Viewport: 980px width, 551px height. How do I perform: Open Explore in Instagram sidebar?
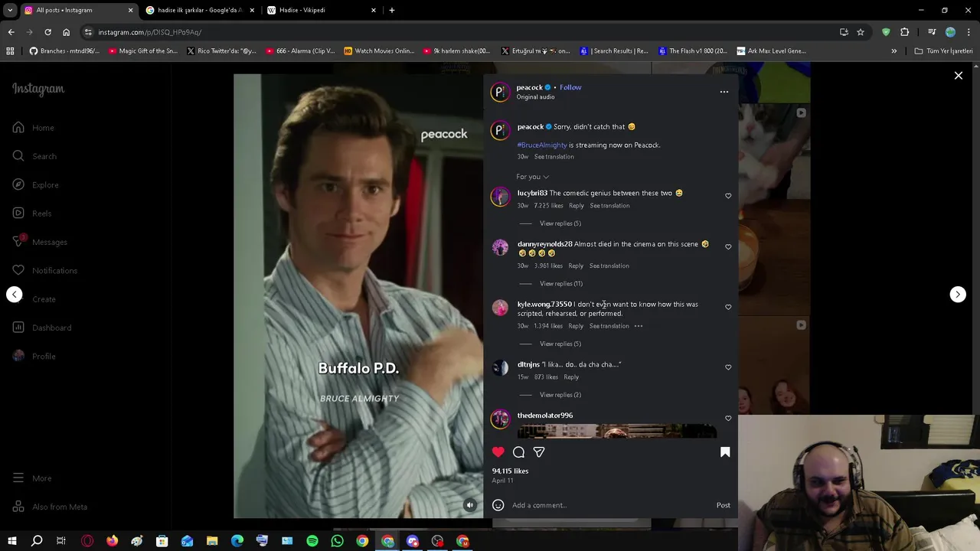coord(36,184)
